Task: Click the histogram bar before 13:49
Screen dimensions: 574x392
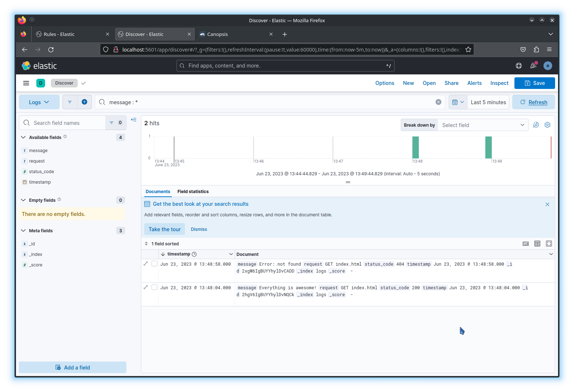Action: tap(489, 147)
